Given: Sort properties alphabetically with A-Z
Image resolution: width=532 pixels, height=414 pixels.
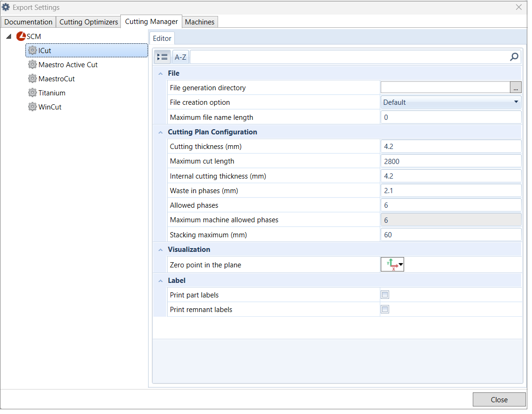Looking at the screenshot, I should (181, 57).
